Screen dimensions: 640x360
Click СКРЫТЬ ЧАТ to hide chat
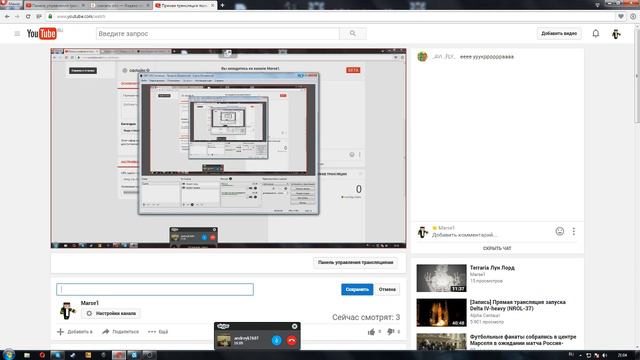pos(497,248)
